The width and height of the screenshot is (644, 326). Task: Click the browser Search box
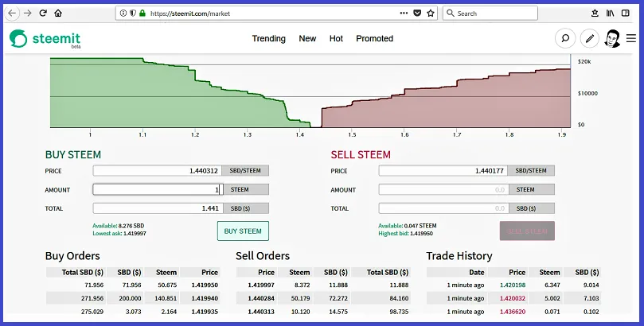[x=490, y=14]
